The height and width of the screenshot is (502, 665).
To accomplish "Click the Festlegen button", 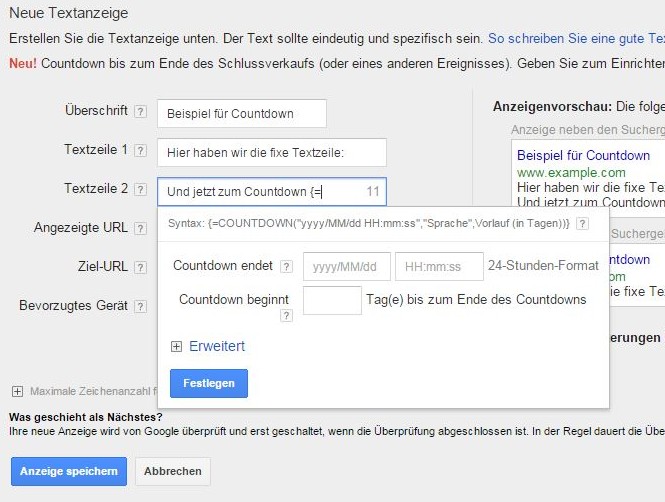I will [208, 384].
